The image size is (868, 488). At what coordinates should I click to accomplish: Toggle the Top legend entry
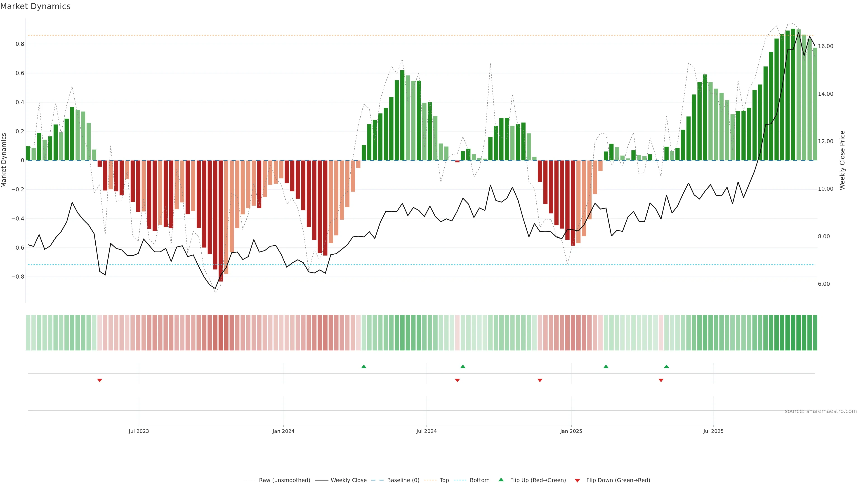coord(444,480)
